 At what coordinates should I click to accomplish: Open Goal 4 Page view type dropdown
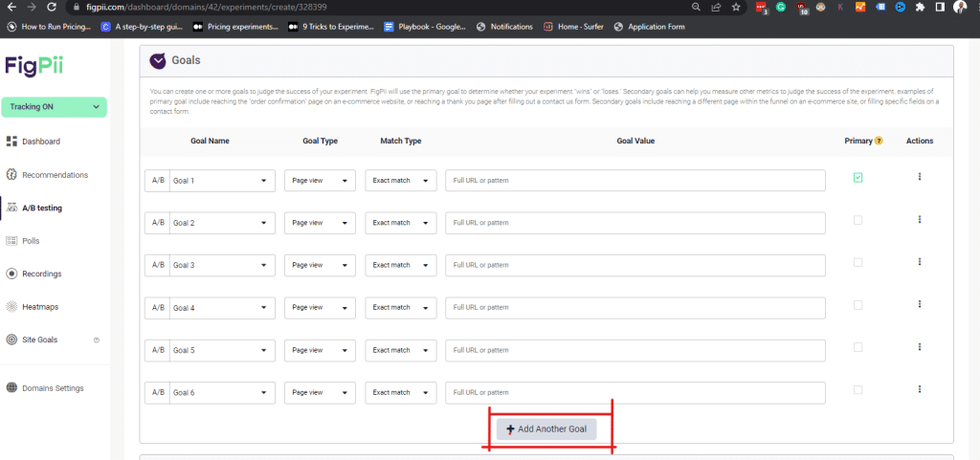pos(320,308)
